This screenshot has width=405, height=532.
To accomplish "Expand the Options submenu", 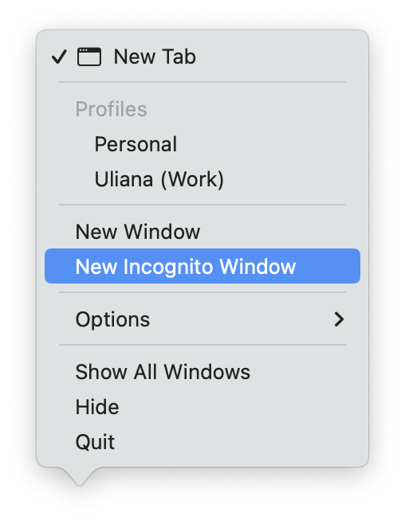I will pyautogui.click(x=202, y=319).
